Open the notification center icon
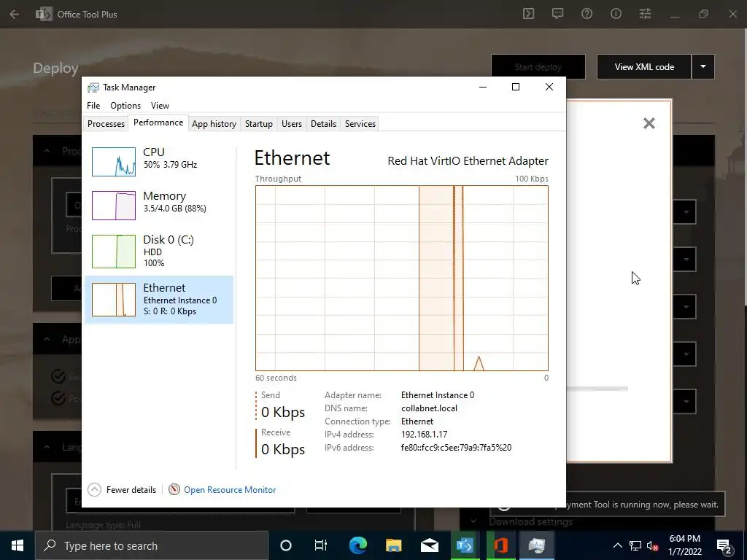Screen dimensions: 747x560 tap(724, 545)
